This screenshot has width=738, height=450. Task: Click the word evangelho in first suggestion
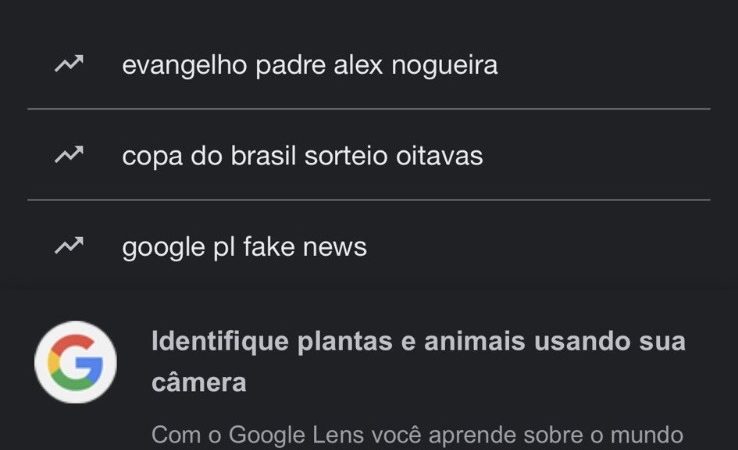[x=184, y=65]
